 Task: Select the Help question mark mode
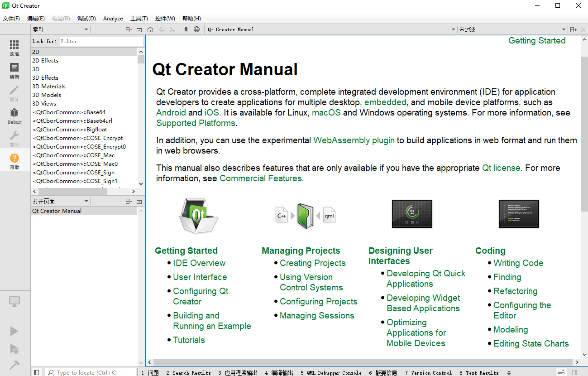point(14,161)
